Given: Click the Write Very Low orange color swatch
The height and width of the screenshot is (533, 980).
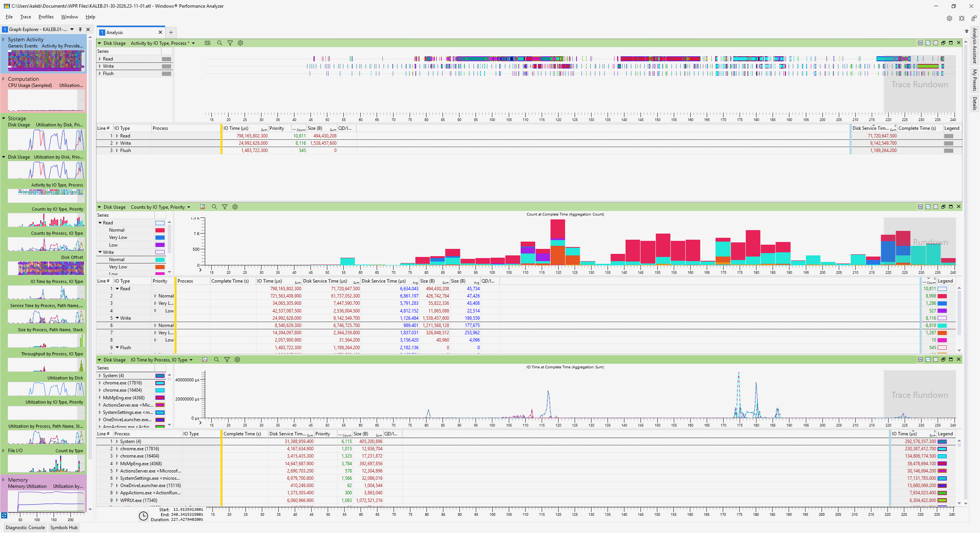Looking at the screenshot, I should [160, 267].
